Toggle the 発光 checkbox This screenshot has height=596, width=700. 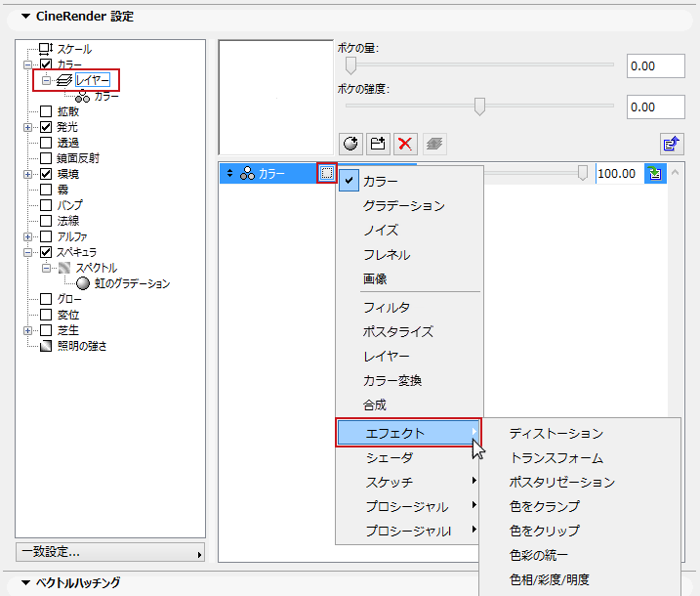46,127
